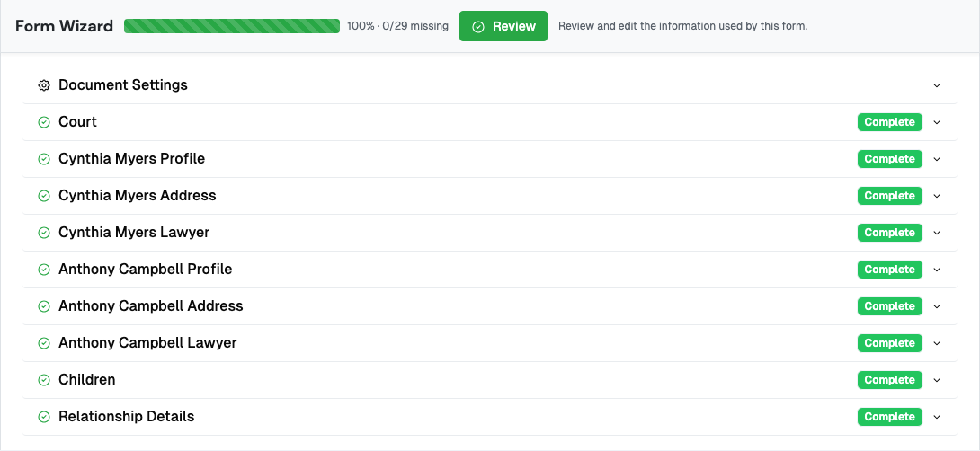This screenshot has width=980, height=451.
Task: Click Complete badge for Cynthia Myers Profile
Action: (x=889, y=159)
